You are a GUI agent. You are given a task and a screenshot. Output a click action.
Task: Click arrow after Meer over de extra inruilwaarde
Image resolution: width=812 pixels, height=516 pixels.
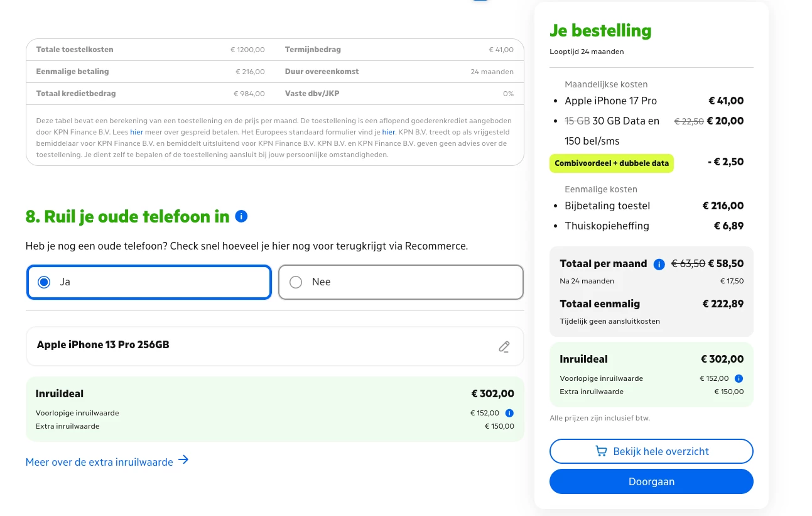pyautogui.click(x=183, y=461)
